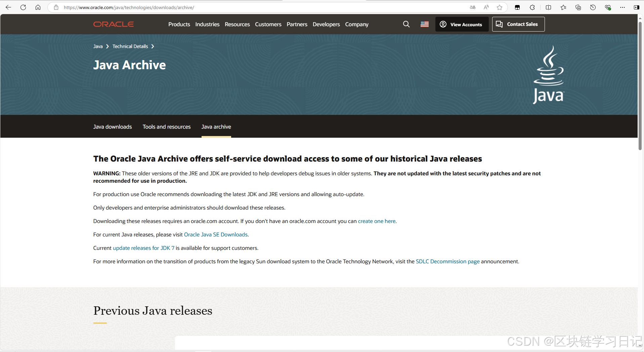Open the browser home page icon
Screen dimensions: 644x352
click(38, 7)
